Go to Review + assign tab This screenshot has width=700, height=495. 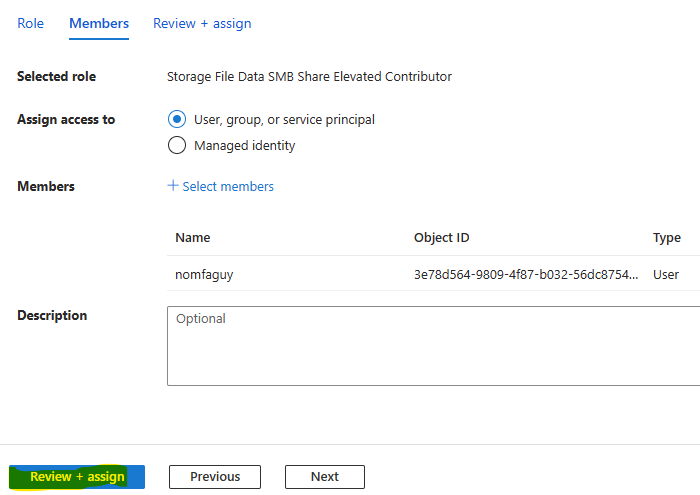[202, 23]
